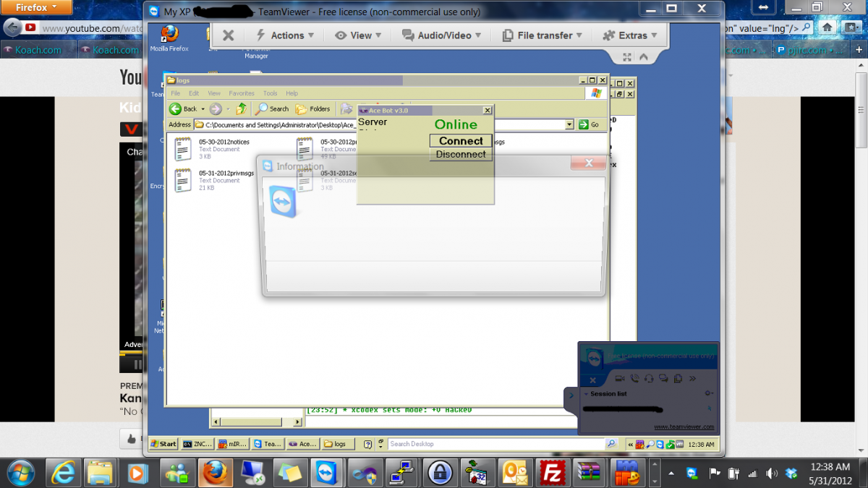Open Windows 7 Start orb

point(20,473)
